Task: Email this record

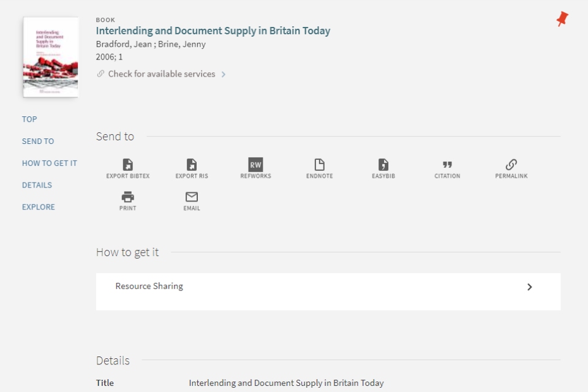Action: (x=192, y=197)
